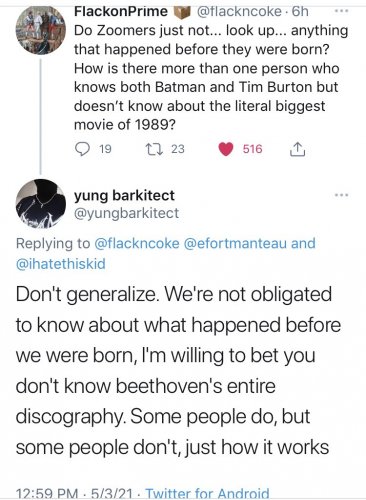Open the yung barkitect display name
This screenshot has width=366, height=500.
click(x=124, y=195)
